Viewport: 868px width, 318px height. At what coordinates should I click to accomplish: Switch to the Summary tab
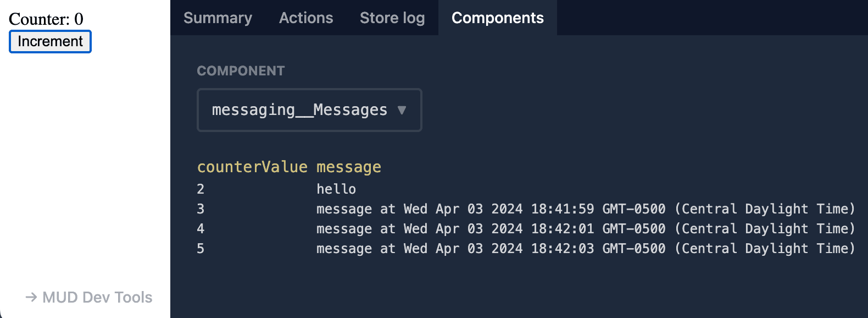[x=218, y=18]
